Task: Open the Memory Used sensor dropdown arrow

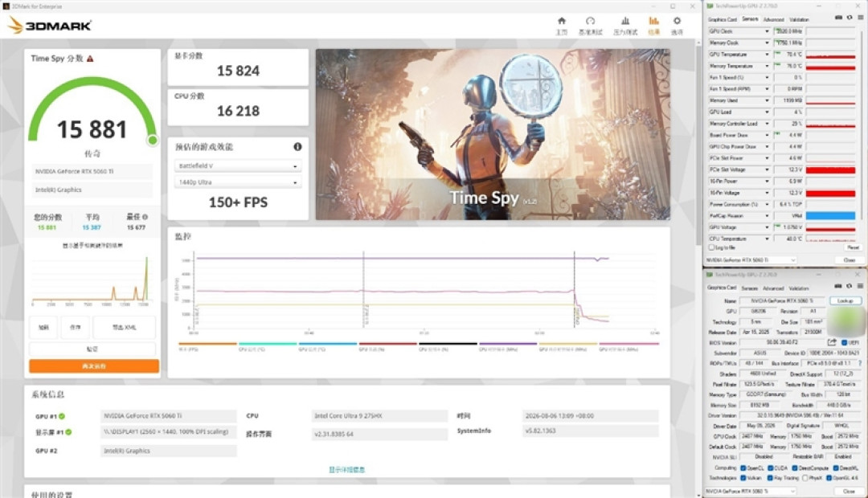Action: (x=767, y=100)
